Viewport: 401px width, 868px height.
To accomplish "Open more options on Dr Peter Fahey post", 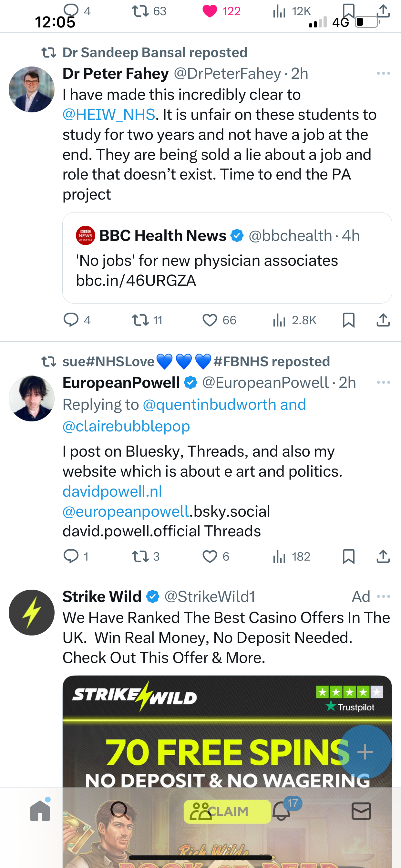I will 384,73.
